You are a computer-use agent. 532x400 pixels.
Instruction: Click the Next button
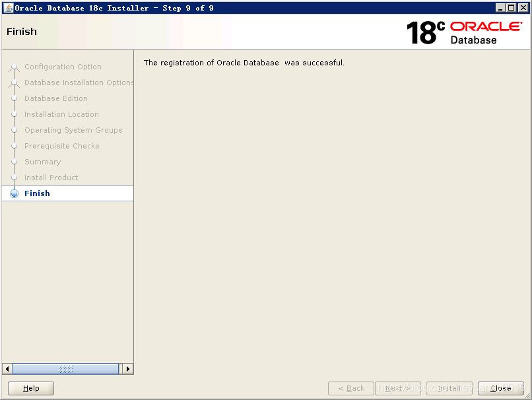tap(397, 388)
